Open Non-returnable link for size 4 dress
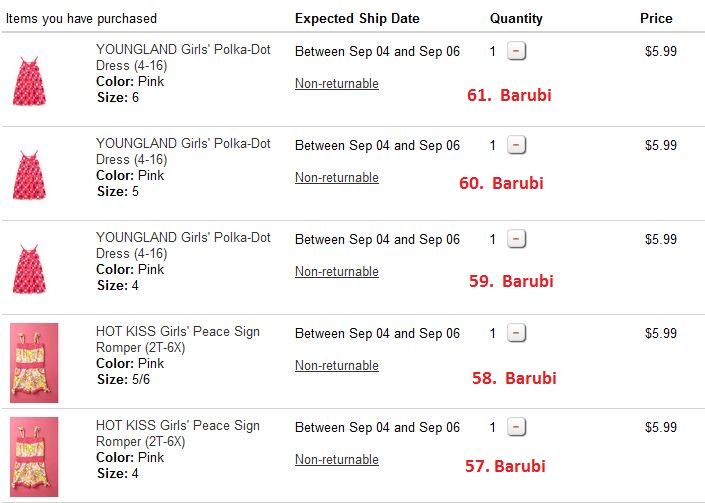This screenshot has height=503, width=705. [336, 272]
